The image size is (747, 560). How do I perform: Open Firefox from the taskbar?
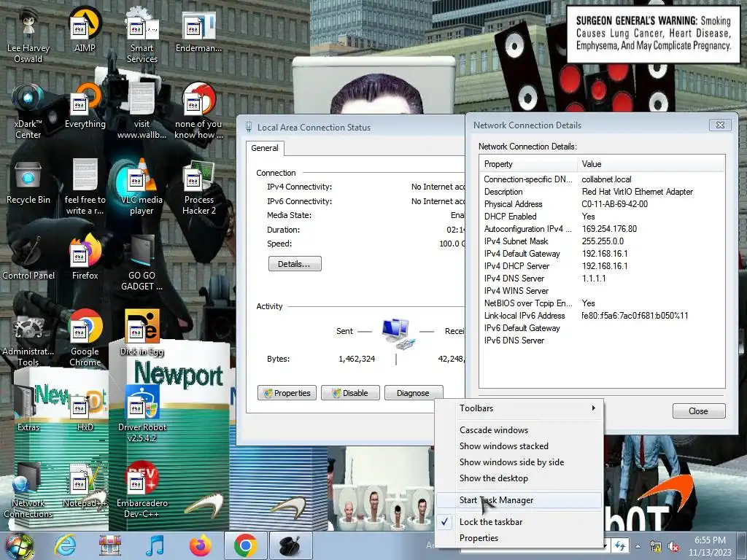click(x=200, y=545)
